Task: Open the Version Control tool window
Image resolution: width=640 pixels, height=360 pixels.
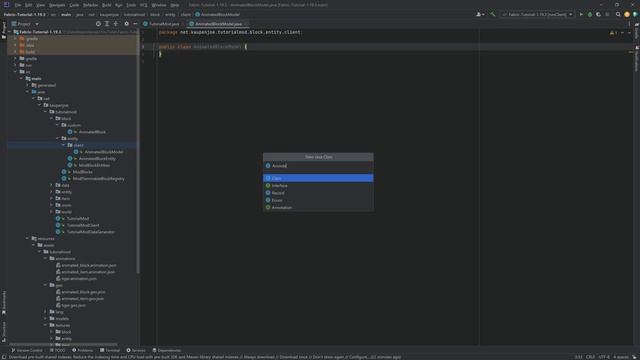Action: pos(27,350)
